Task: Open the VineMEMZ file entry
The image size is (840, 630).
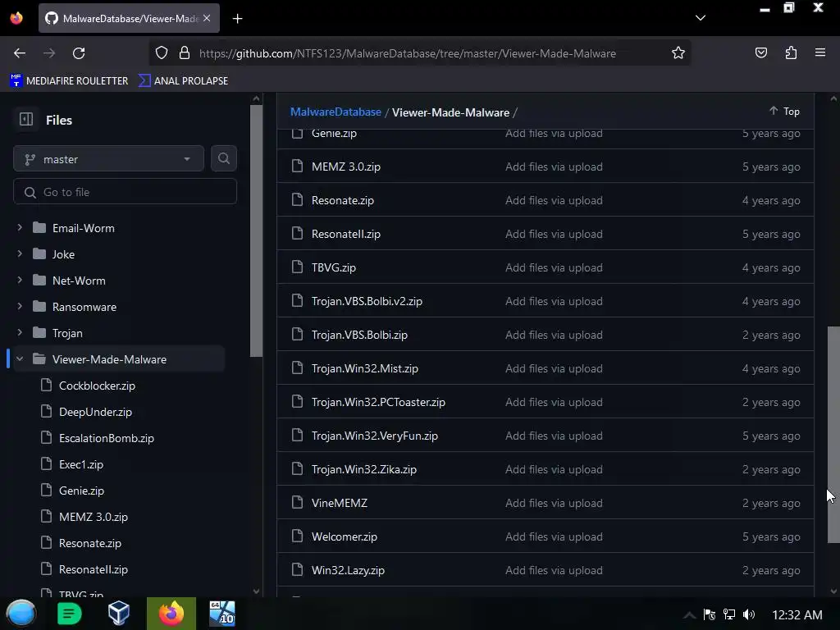Action: tap(340, 503)
